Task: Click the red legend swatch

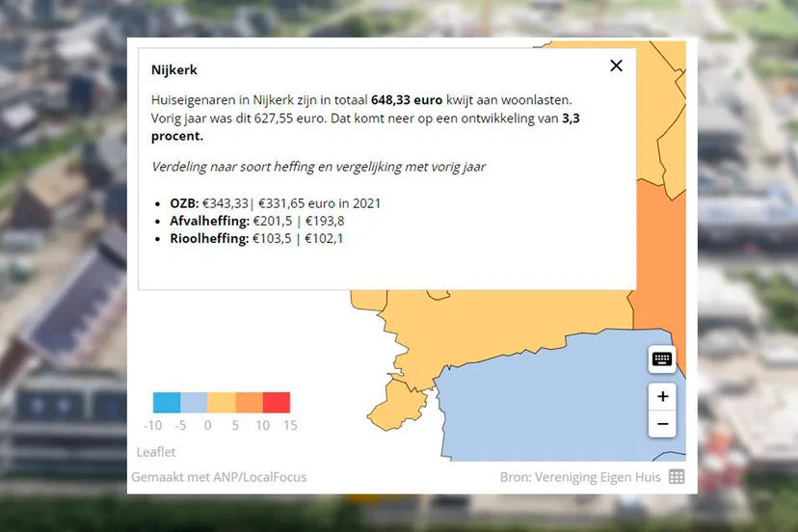Action: (277, 402)
